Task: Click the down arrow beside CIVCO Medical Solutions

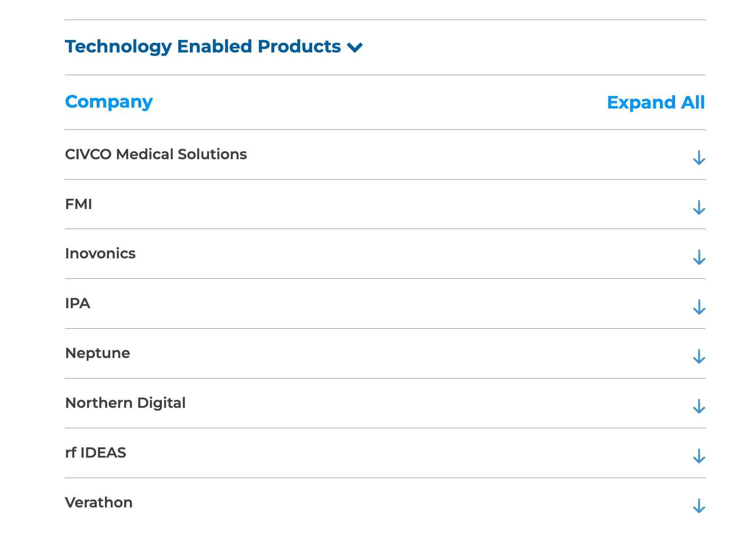Action: 699,158
